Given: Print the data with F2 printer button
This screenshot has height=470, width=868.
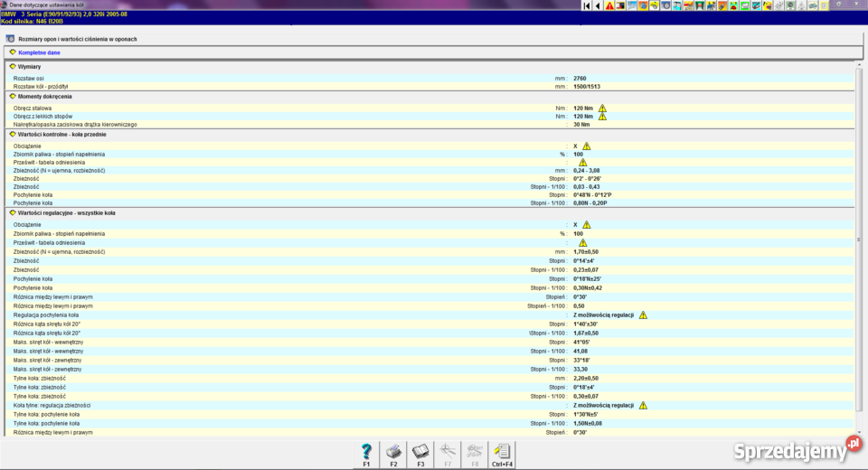Looking at the screenshot, I should tap(393, 453).
